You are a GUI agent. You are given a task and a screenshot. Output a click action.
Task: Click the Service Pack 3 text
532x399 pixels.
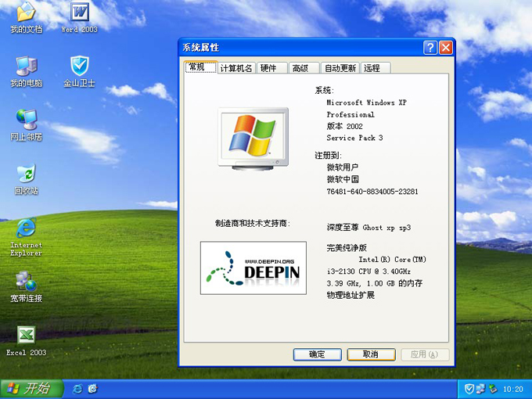pos(354,138)
